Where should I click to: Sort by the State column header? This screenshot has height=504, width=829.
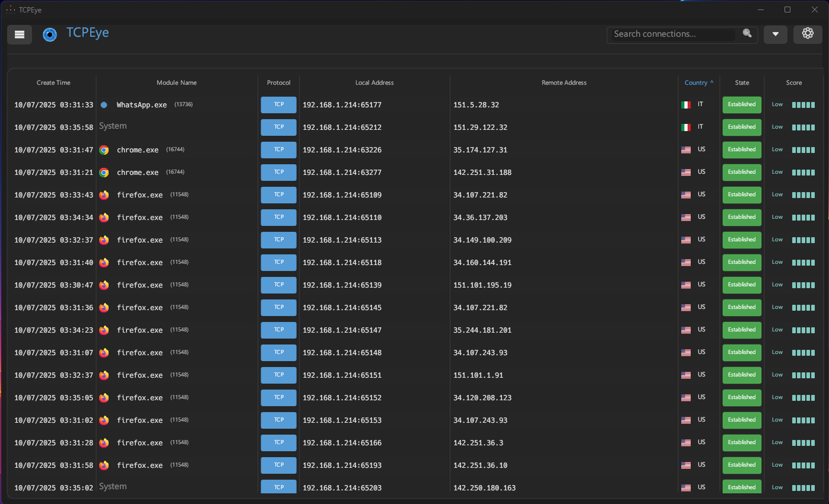coord(742,83)
